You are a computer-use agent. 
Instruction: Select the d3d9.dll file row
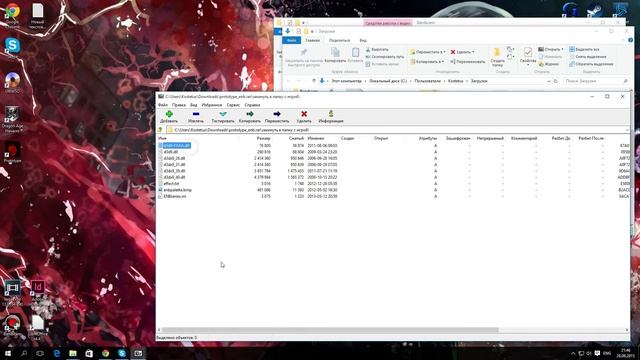pyautogui.click(x=171, y=152)
